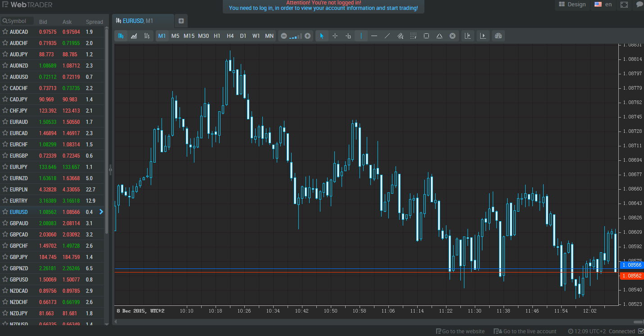
Task: Select the EURPLN symbol row
Action: click(x=52, y=190)
